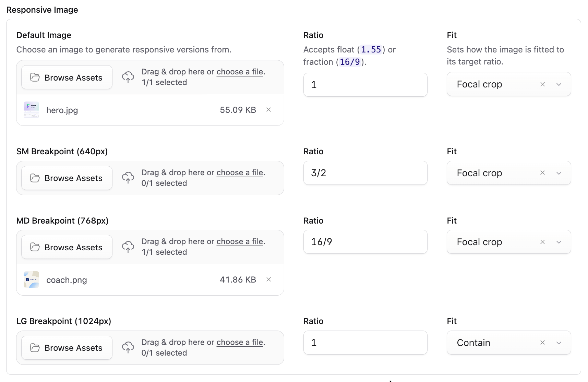Viewport: 588px width, 382px height.
Task: Clear the Default Image Focal crop selection
Action: 542,84
